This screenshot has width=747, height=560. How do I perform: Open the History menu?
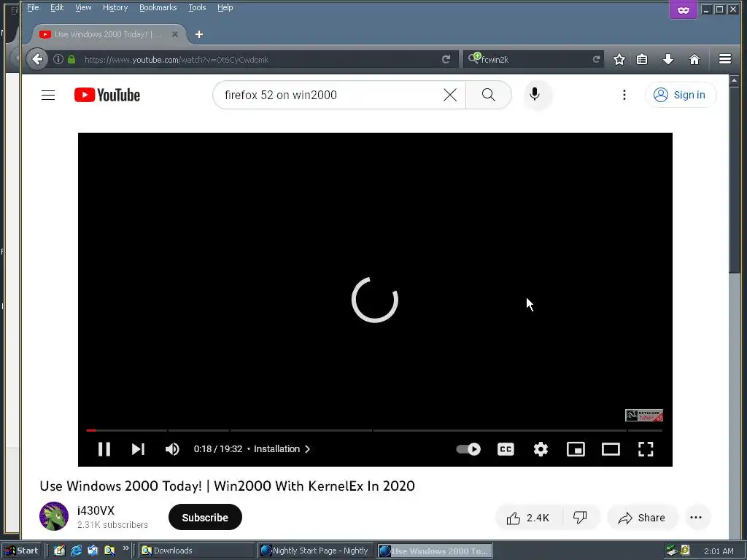click(115, 7)
